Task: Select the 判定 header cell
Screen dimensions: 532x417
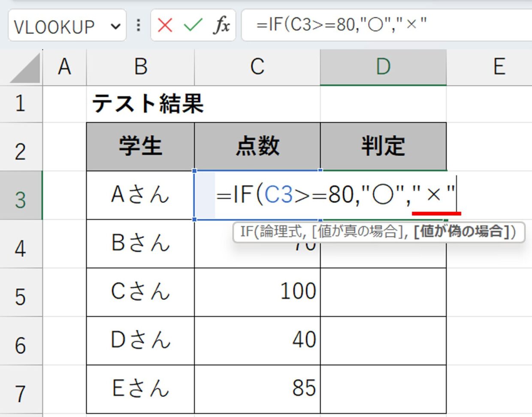Action: (383, 146)
